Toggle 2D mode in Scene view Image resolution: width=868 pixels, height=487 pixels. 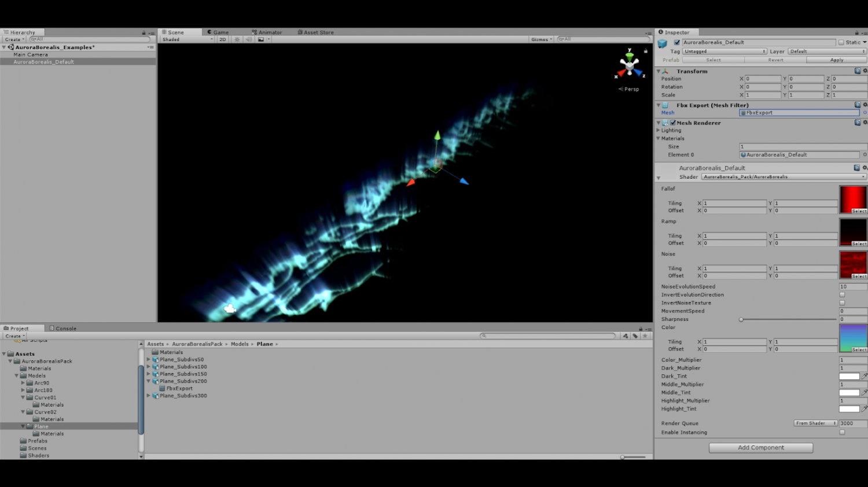[223, 39]
